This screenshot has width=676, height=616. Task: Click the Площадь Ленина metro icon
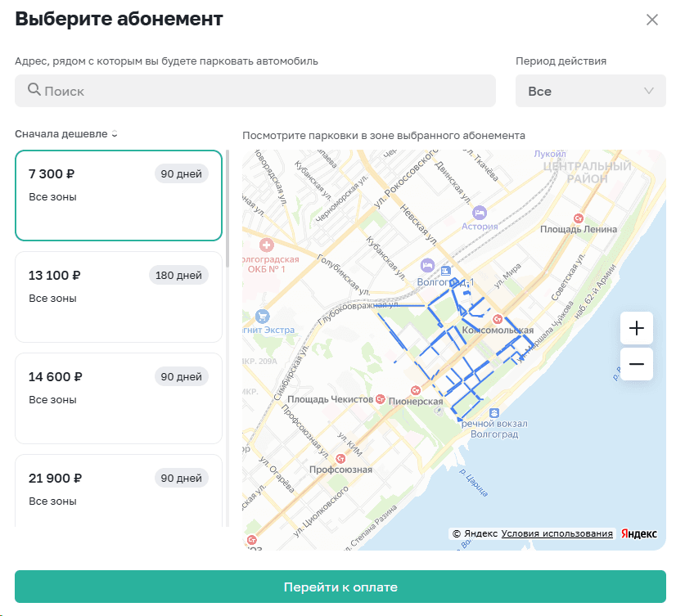point(579,218)
